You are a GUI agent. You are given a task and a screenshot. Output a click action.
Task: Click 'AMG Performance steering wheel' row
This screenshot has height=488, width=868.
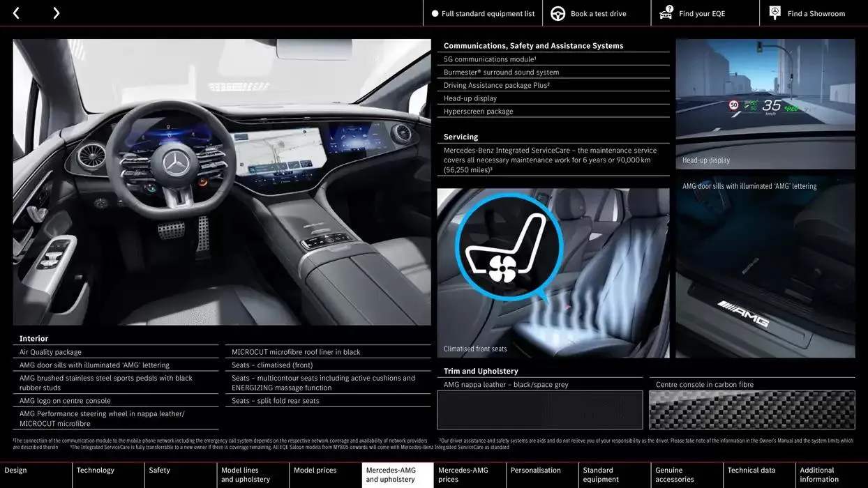click(115, 418)
